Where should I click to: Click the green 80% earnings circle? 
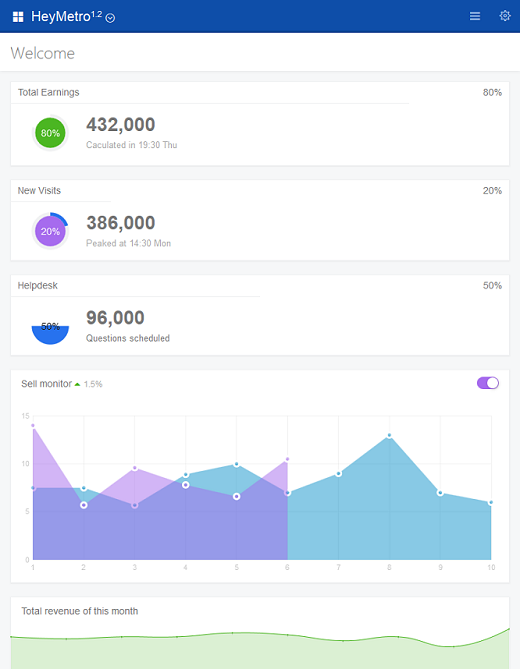(x=50, y=133)
